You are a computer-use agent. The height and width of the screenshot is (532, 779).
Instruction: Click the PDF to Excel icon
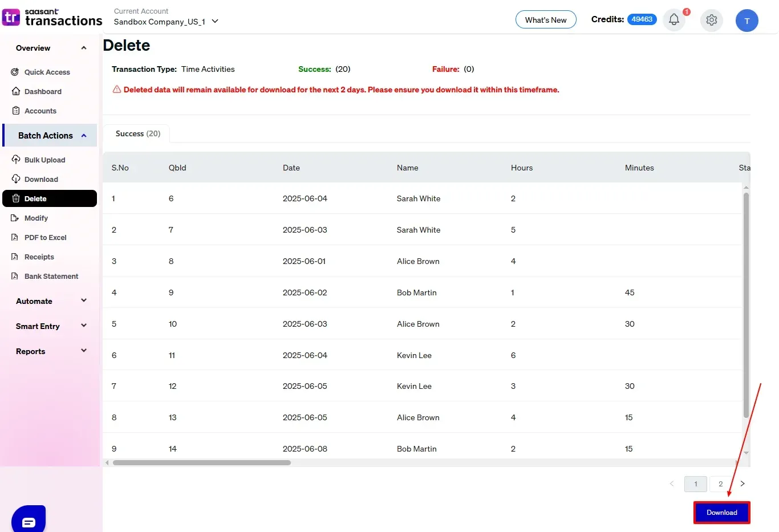(15, 237)
